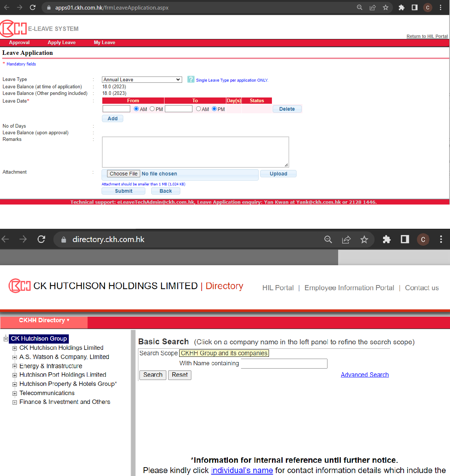Open the three-dot menu in the directory browser
The width and height of the screenshot is (450, 476).
click(x=441, y=239)
